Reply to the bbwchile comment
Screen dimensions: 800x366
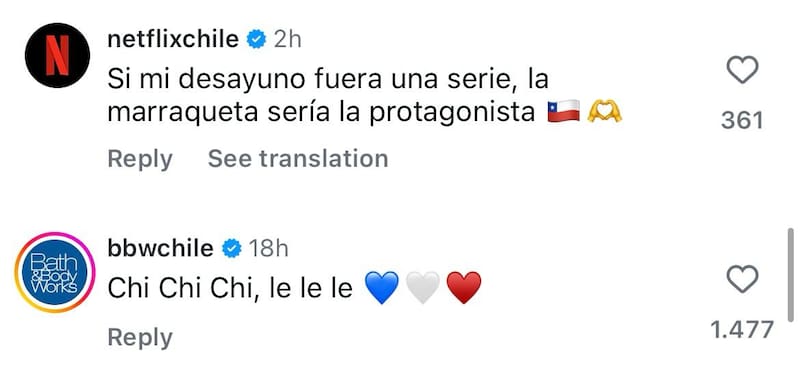tap(140, 338)
